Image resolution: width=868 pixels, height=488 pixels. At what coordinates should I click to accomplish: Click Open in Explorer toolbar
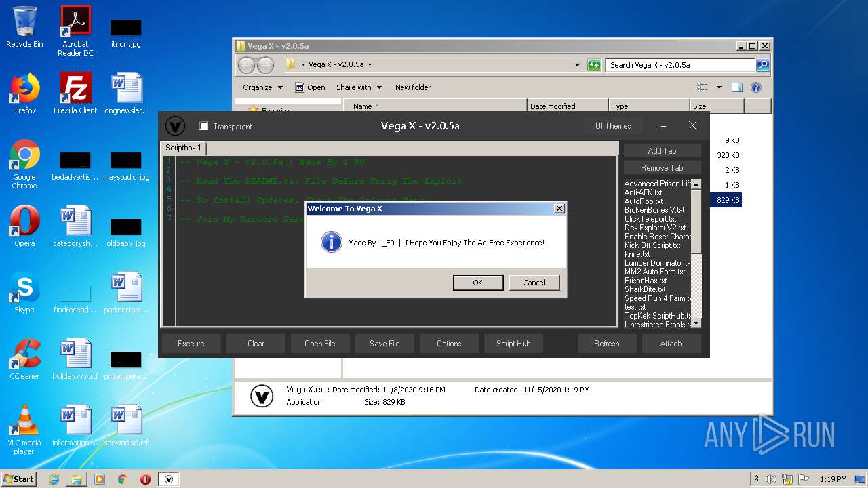(310, 87)
